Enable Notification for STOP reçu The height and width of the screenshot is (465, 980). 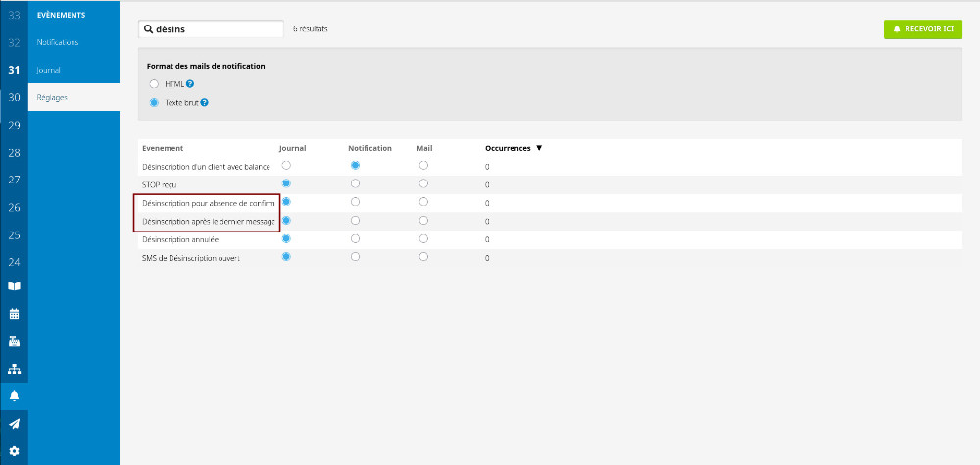[x=355, y=183]
